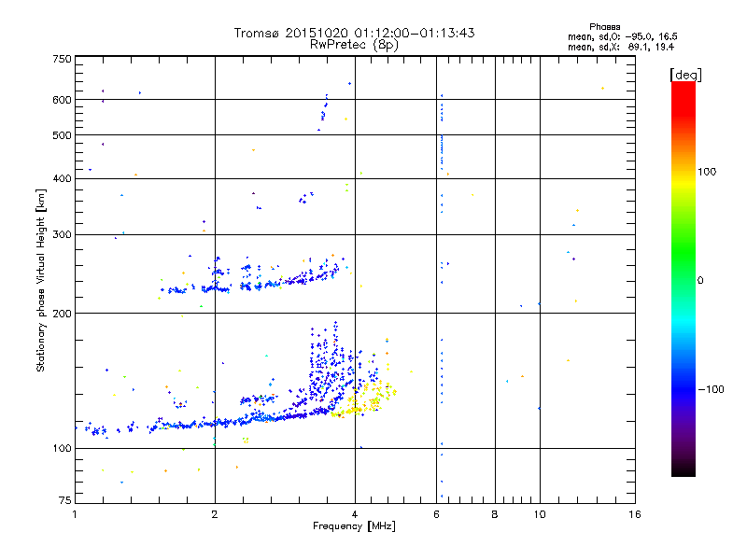This screenshot has height=560, width=747.
Task: Click the '200' height tick label
Action: [x=62, y=314]
